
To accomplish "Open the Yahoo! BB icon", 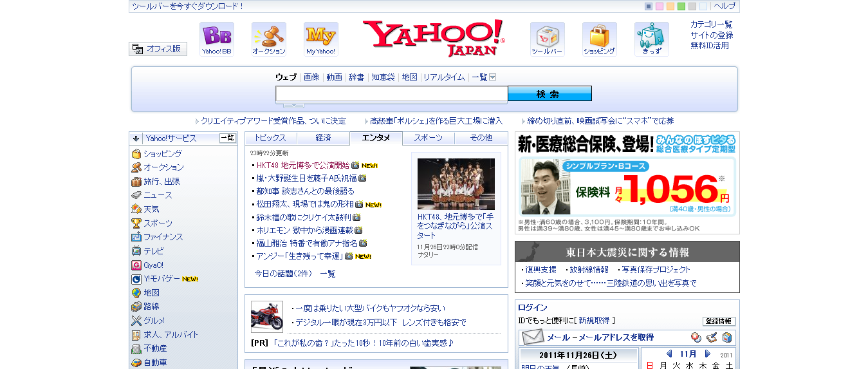I will pyautogui.click(x=217, y=39).
